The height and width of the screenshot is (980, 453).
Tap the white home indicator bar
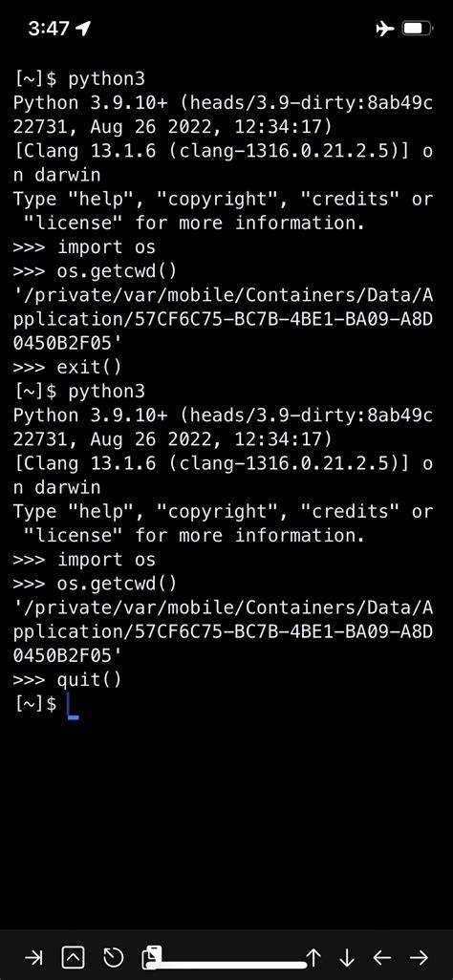tap(226, 965)
